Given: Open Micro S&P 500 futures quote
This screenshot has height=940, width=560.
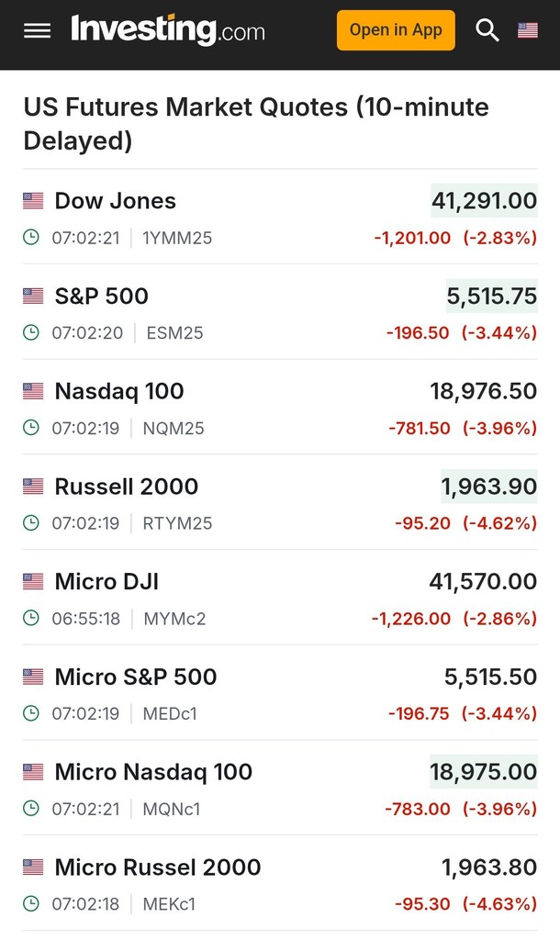Looking at the screenshot, I should [136, 677].
